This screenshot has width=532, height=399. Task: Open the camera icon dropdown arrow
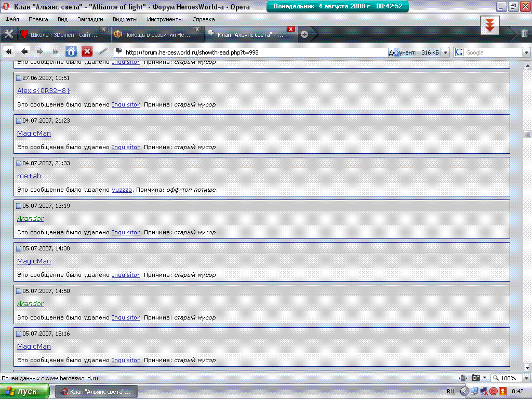pyautogui.click(x=485, y=377)
